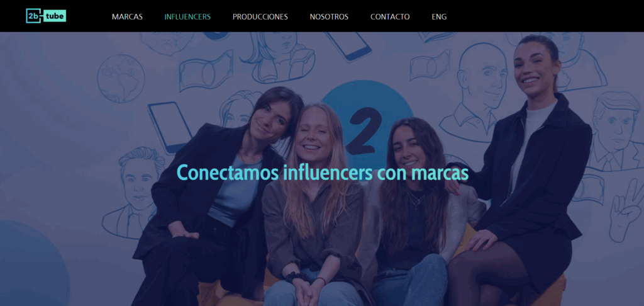Click the tilted phone drawing at top center
The height and width of the screenshot is (306, 644).
348,46
